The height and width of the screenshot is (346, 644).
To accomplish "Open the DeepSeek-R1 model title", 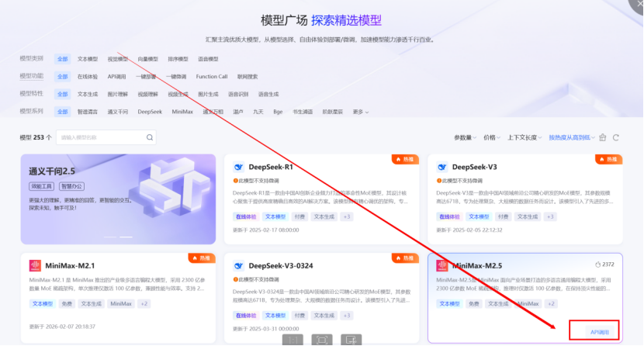I will [x=271, y=167].
